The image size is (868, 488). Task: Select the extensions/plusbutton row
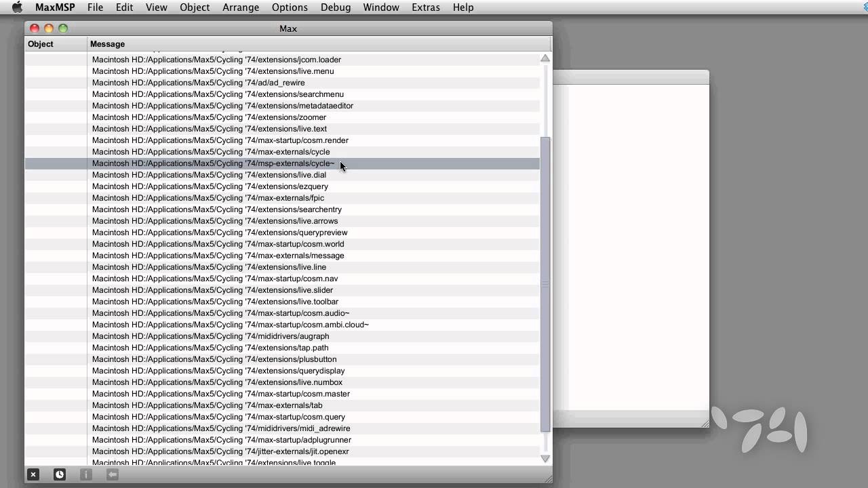point(282,359)
